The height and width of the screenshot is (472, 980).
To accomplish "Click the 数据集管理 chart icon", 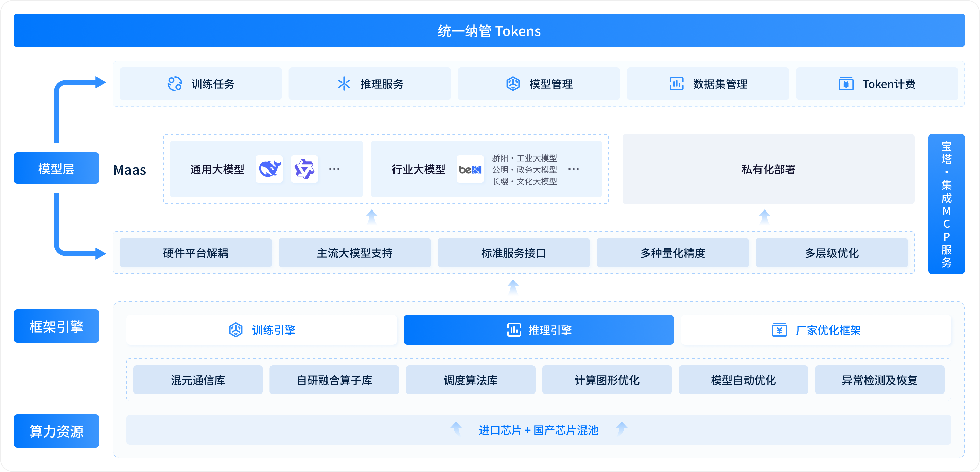I will click(x=677, y=84).
